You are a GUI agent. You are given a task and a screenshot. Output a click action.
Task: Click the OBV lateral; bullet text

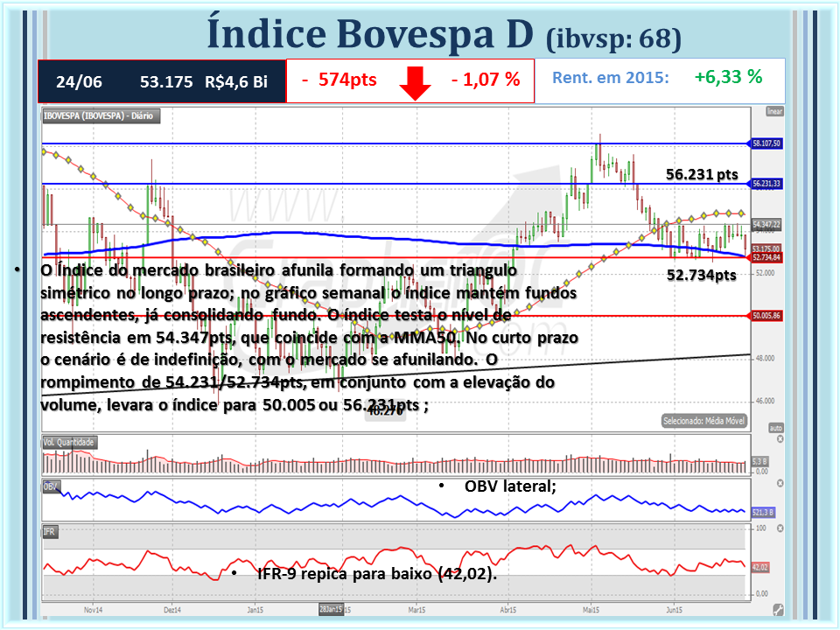(x=510, y=486)
